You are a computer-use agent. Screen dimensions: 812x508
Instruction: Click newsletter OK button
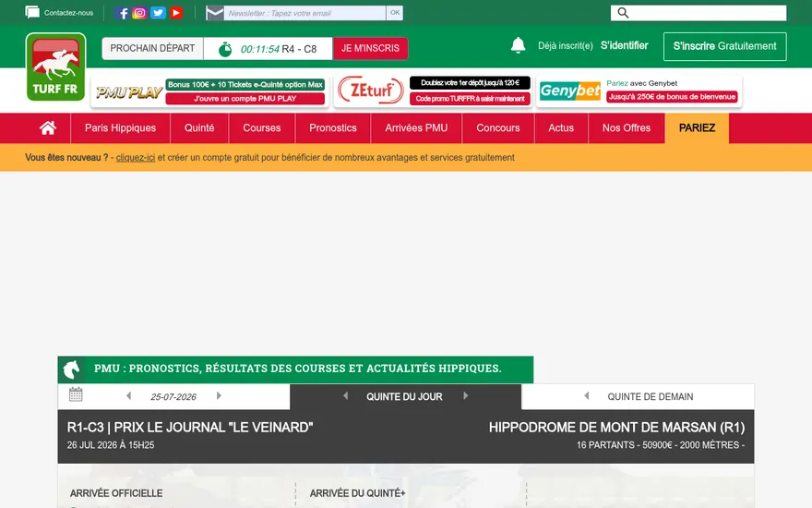point(395,13)
